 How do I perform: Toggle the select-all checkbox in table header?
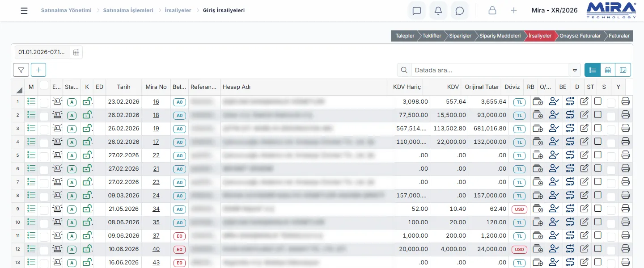point(44,85)
